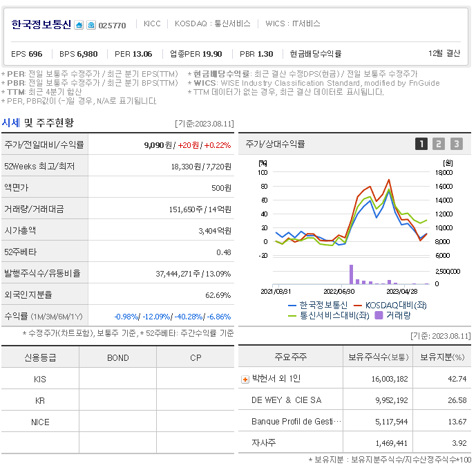476x468 pixels.
Task: Click the EPS 696 value
Action: (27, 54)
